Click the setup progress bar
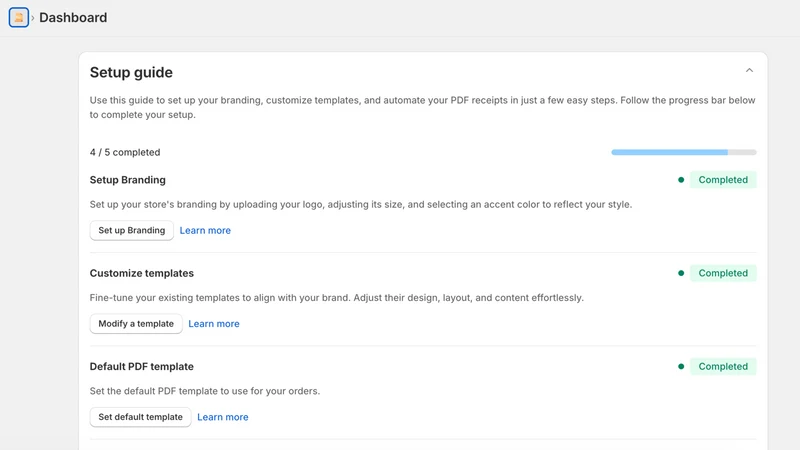Screen dimensions: 800x450 click(684, 152)
